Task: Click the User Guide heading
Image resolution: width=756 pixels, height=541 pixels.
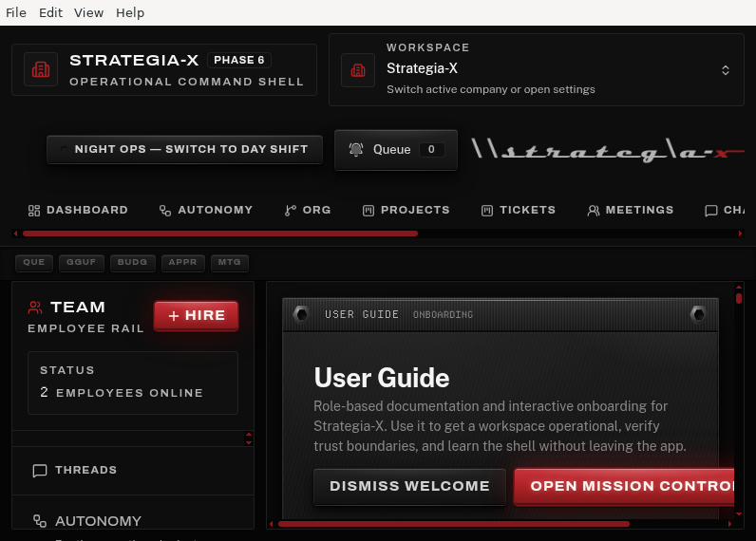Action: coord(382,377)
